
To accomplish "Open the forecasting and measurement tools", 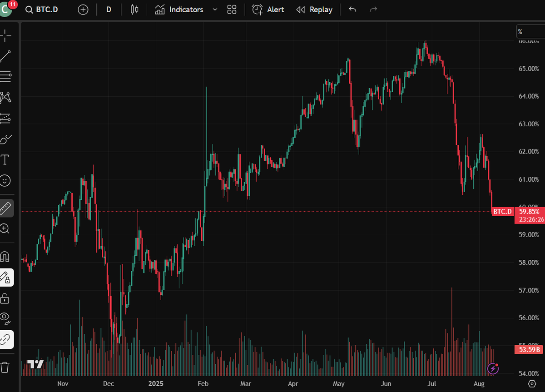I will pos(5,118).
